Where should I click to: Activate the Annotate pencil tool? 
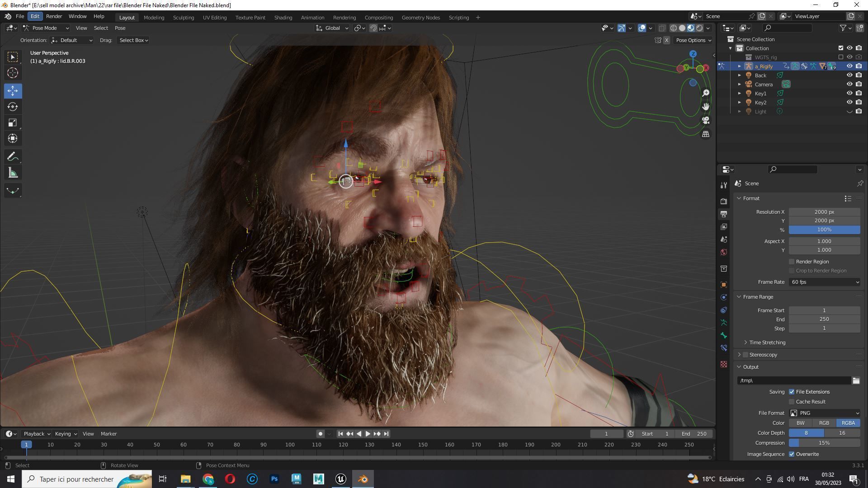click(13, 157)
